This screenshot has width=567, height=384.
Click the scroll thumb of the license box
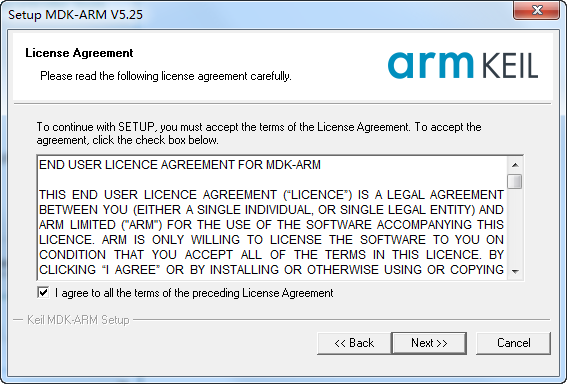[515, 181]
